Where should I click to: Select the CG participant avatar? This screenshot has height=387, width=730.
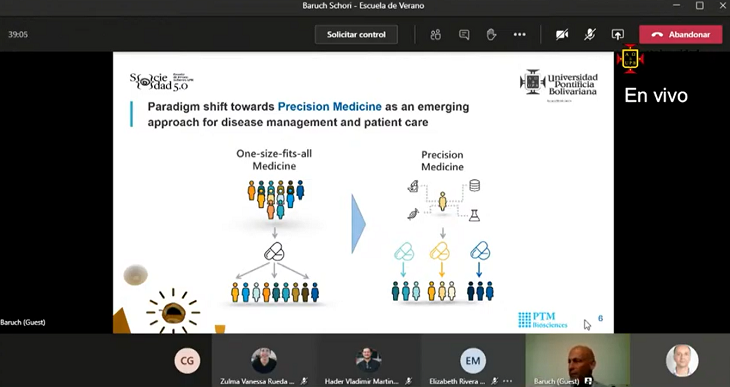point(187,360)
